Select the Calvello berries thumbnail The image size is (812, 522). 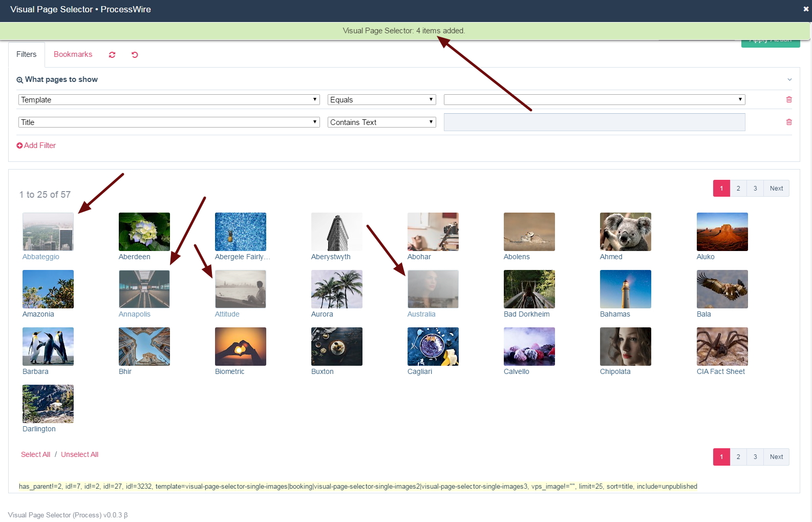click(x=529, y=346)
